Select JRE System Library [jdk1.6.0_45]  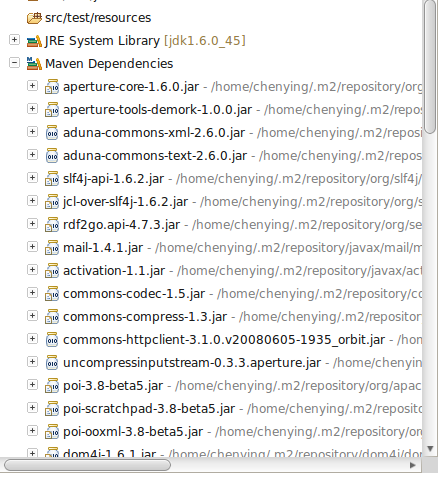point(145,41)
